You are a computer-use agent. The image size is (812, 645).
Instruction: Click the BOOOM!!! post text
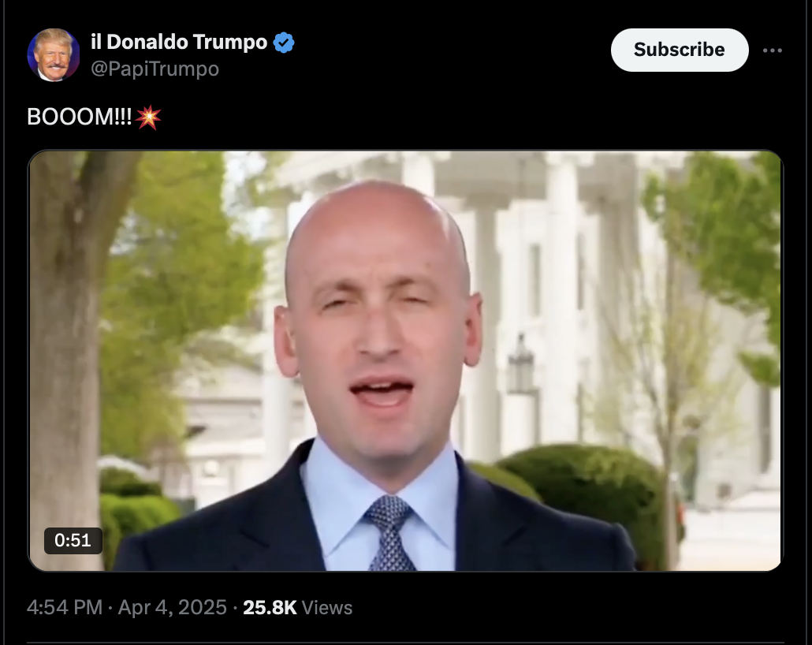coord(80,117)
